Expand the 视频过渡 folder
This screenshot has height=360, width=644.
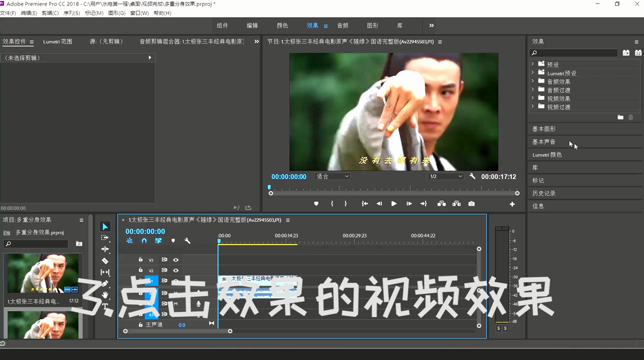tap(533, 107)
